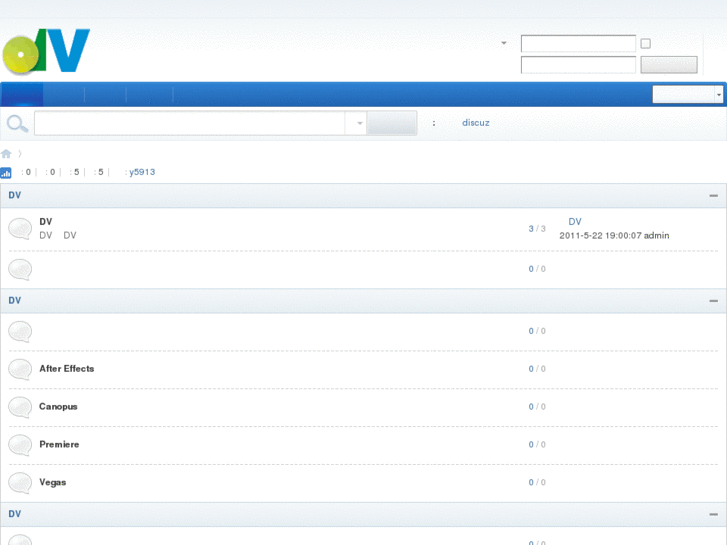This screenshot has height=545, width=727.
Task: Click the speech bubble icon beside Premiere
Action: point(20,445)
